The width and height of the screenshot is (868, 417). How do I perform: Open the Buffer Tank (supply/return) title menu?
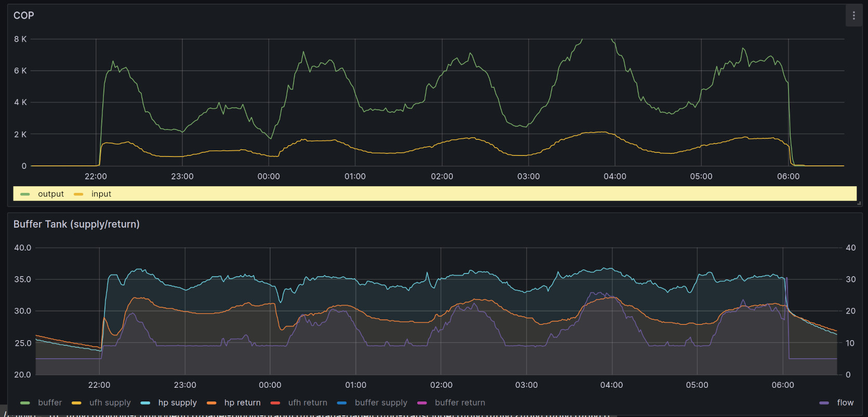coord(76,224)
